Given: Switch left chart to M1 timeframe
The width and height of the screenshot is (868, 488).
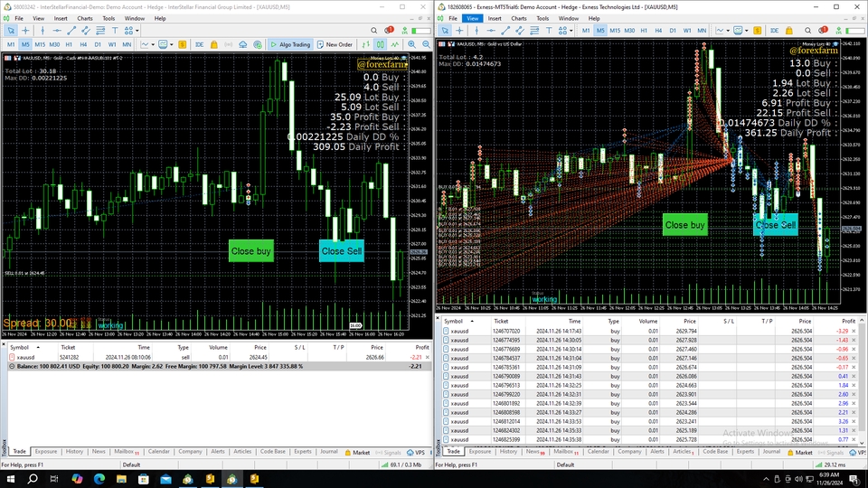Looking at the screenshot, I should (x=11, y=44).
